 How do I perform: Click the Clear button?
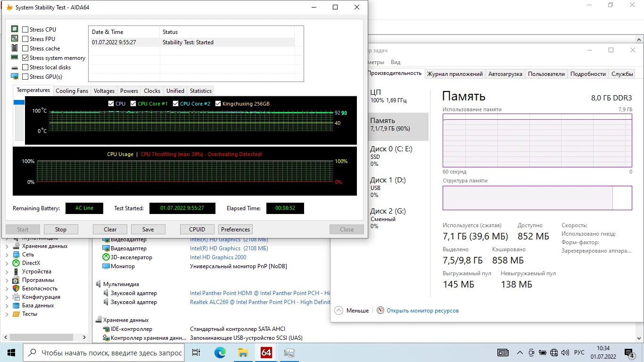click(110, 230)
